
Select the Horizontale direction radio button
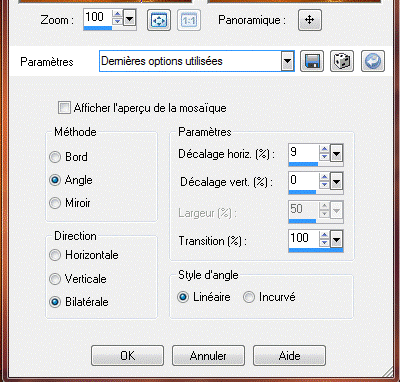click(55, 255)
